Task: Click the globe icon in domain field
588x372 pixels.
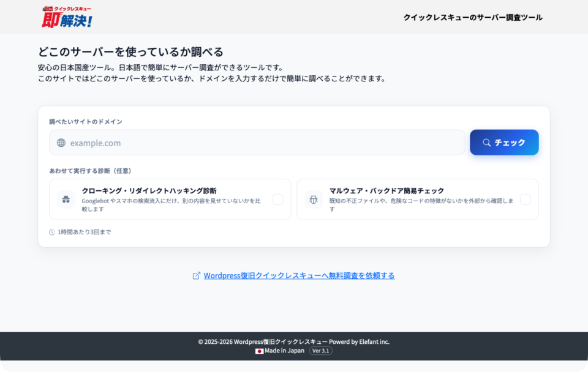Action: pyautogui.click(x=61, y=143)
